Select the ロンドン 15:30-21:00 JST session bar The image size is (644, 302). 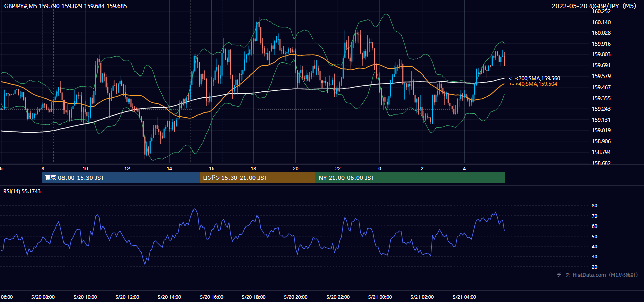[258, 178]
